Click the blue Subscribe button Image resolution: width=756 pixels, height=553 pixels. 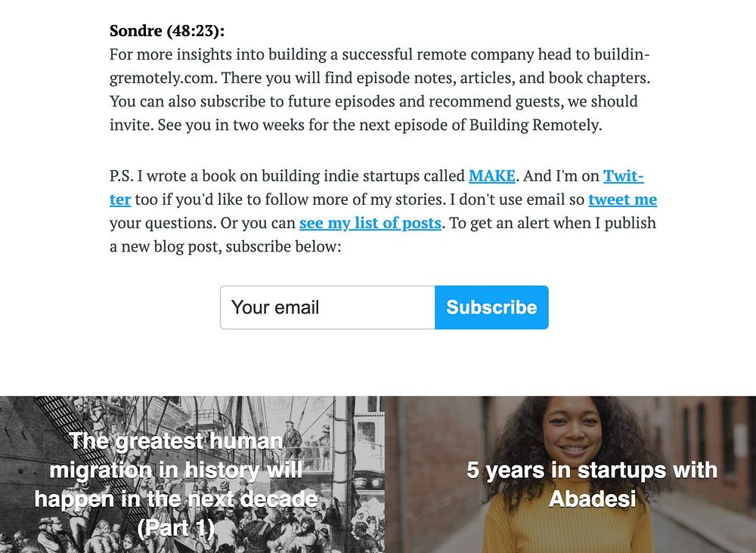coord(491,307)
